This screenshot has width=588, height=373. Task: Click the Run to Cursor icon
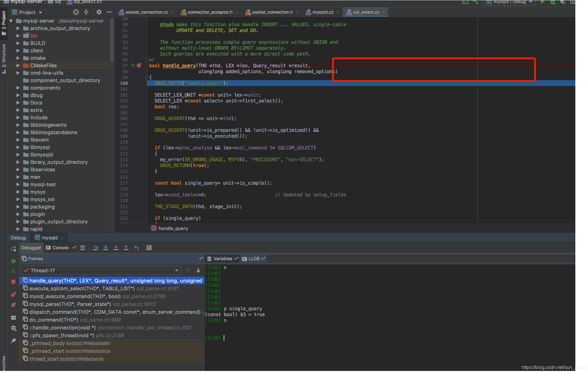pos(136,248)
